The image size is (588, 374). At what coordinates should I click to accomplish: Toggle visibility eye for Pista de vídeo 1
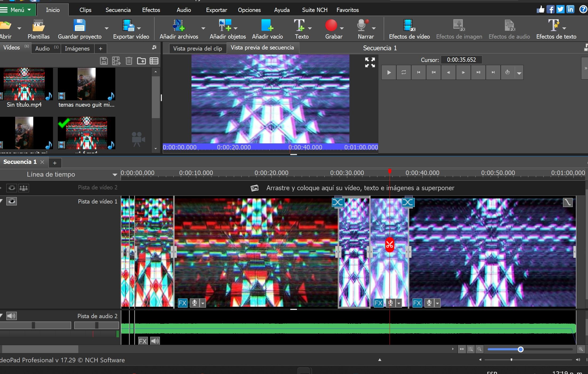[11, 201]
